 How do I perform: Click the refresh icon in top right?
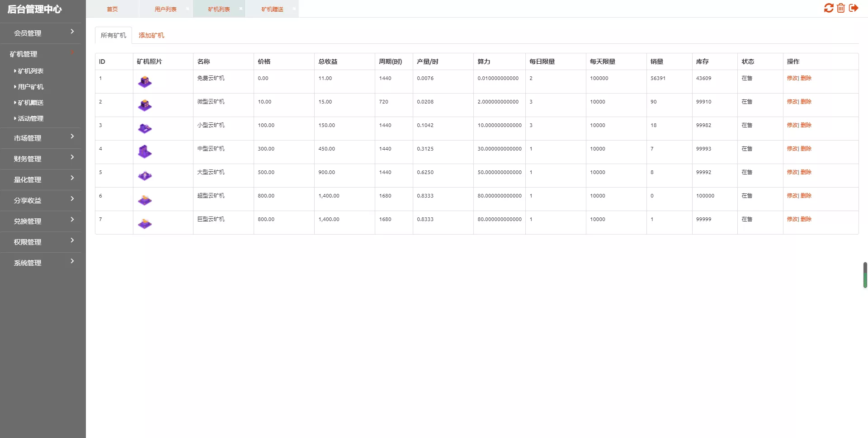[x=828, y=8]
